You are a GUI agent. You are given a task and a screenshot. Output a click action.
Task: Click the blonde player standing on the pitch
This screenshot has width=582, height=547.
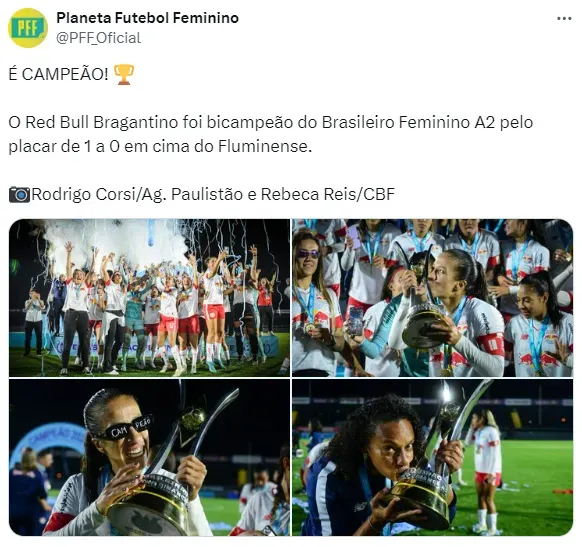click(485, 471)
